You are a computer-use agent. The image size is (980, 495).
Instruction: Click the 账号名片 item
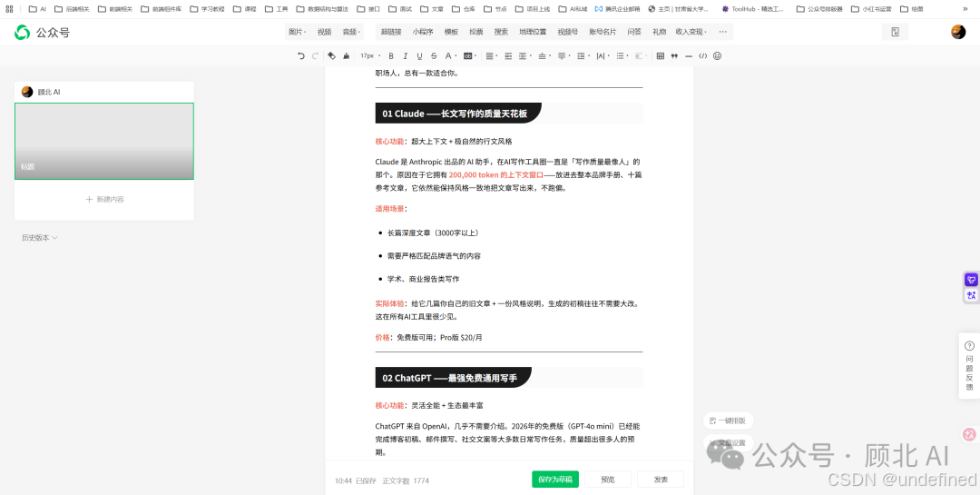pyautogui.click(x=603, y=32)
